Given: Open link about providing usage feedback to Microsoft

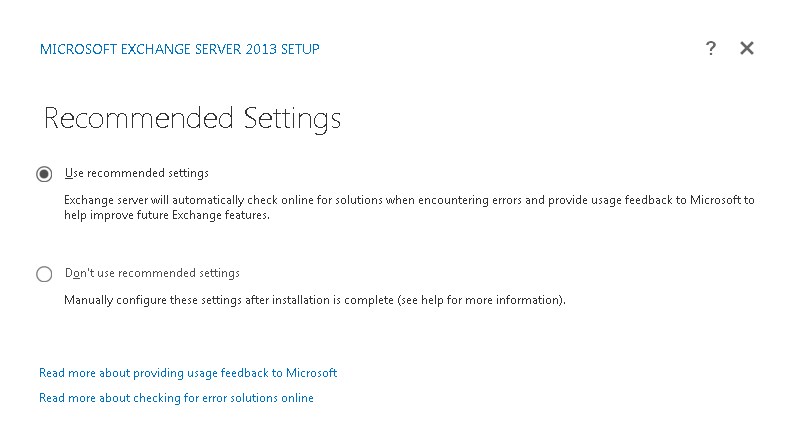Looking at the screenshot, I should 188,373.
